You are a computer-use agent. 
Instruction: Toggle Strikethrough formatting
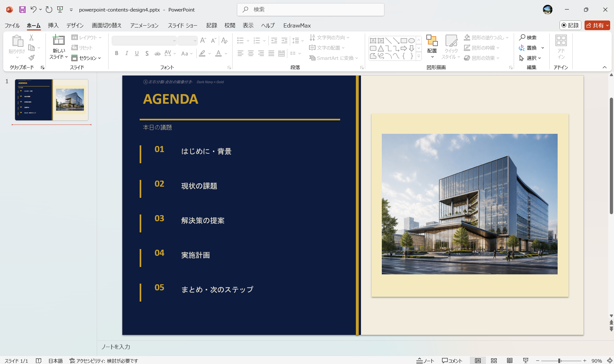[x=157, y=53]
